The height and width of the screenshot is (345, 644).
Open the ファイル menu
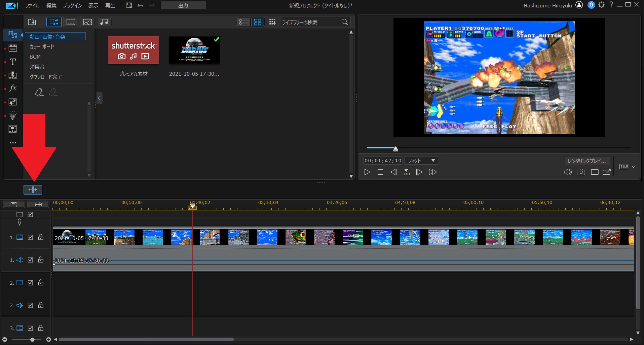click(x=32, y=6)
